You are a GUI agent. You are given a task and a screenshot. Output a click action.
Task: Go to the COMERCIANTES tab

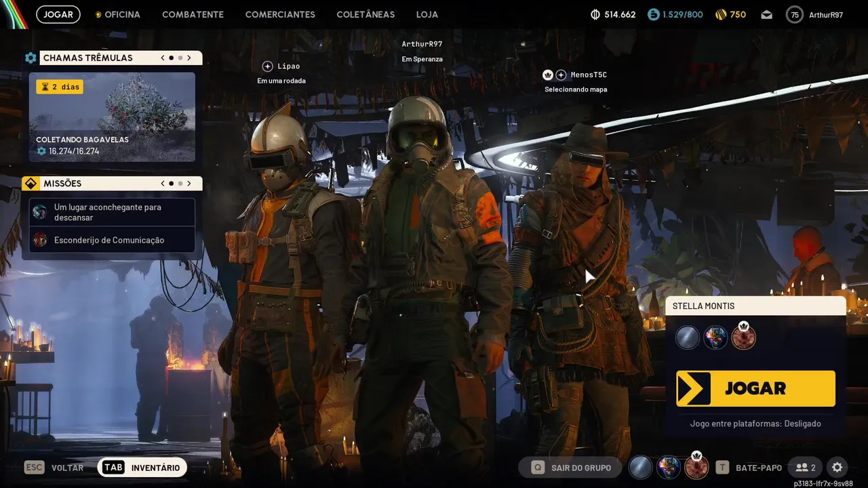tap(280, 14)
